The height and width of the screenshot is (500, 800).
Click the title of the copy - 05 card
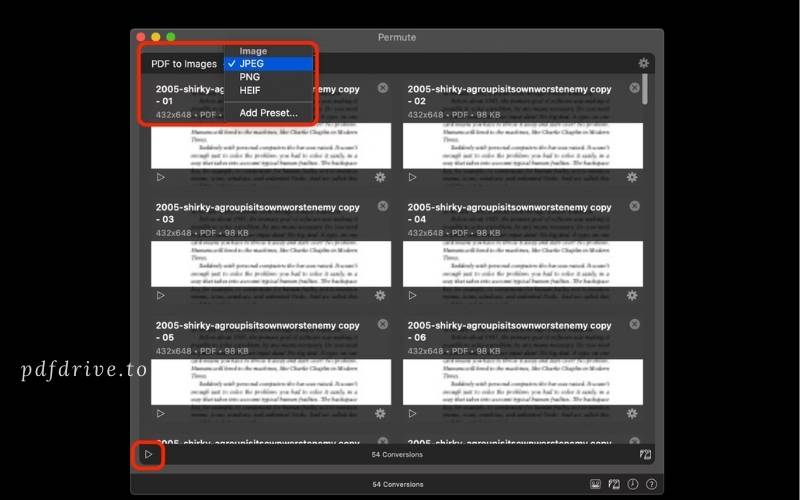click(258, 331)
